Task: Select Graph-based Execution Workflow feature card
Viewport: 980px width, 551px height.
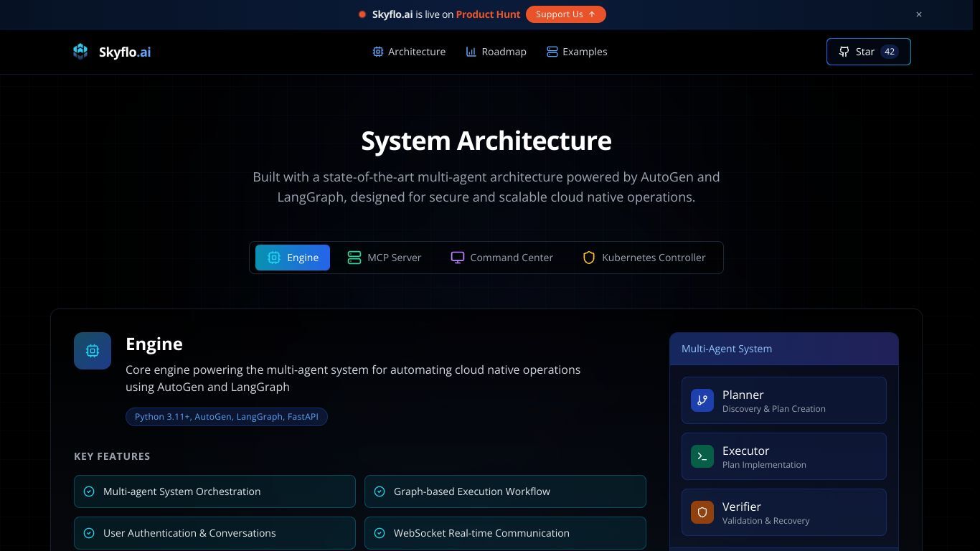Action: point(505,491)
